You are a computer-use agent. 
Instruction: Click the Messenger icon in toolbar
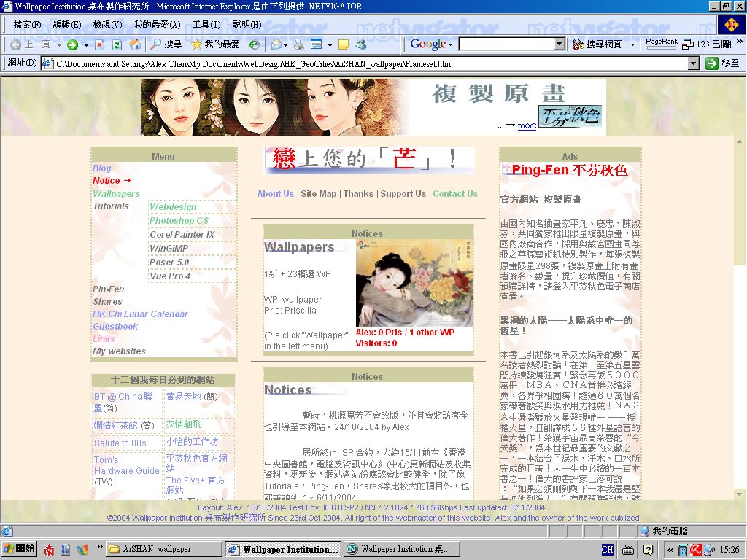pos(362,44)
